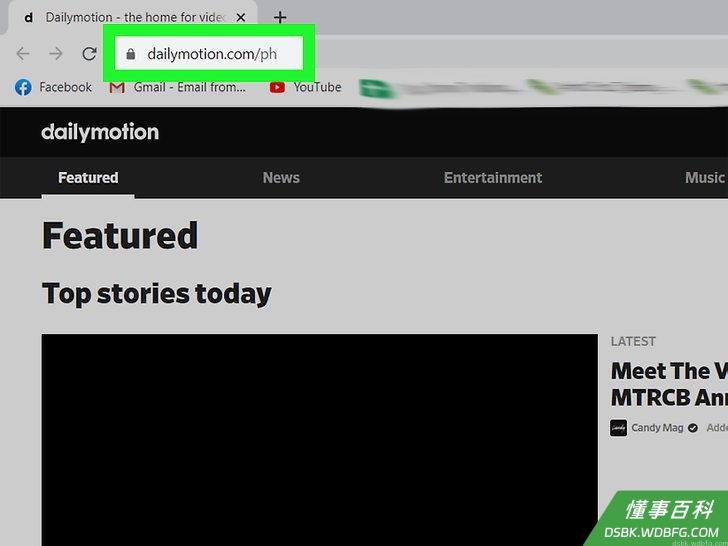
Task: Open the Facebook bookmark
Action: 53,87
